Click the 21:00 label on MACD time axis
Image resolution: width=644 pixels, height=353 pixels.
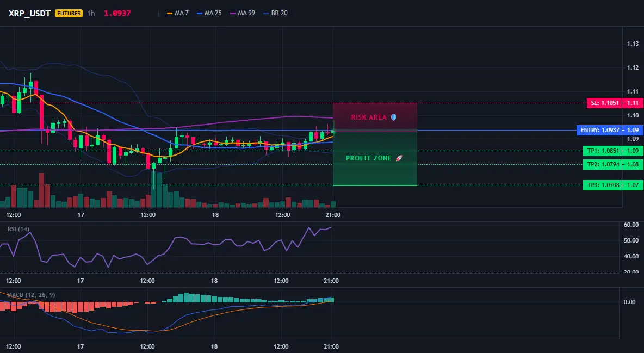(331, 346)
